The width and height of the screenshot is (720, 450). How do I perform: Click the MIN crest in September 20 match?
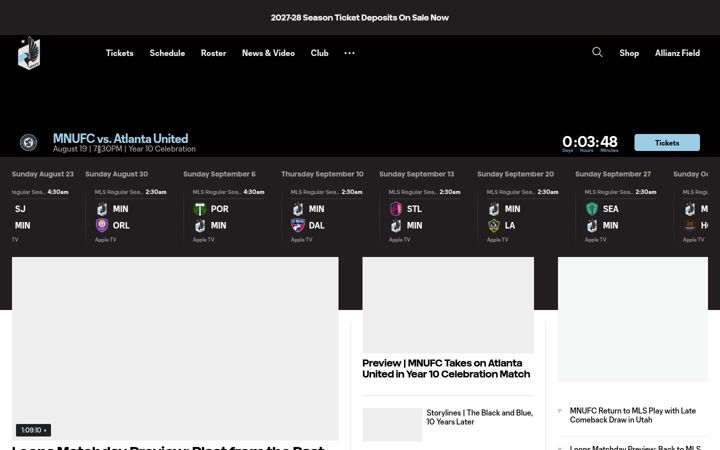pos(494,209)
